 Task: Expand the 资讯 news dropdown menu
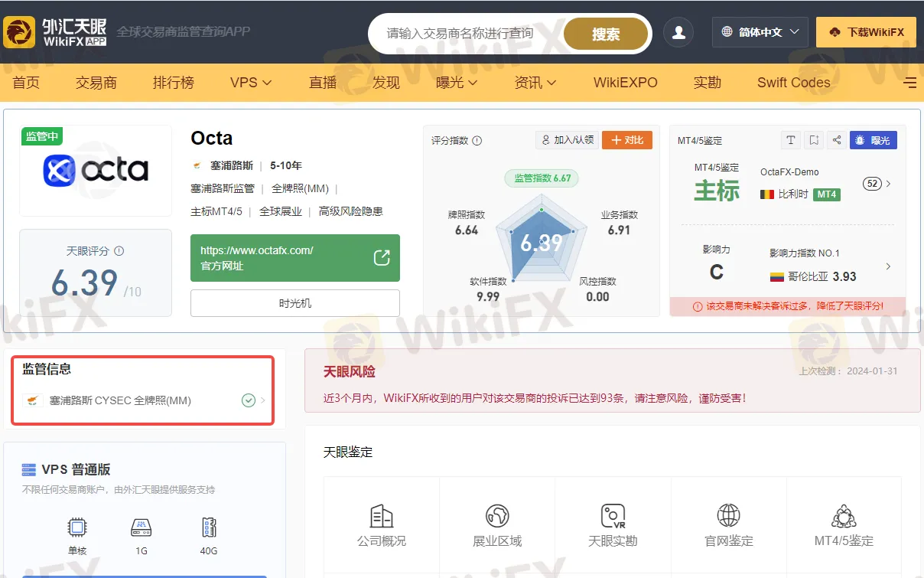click(535, 83)
